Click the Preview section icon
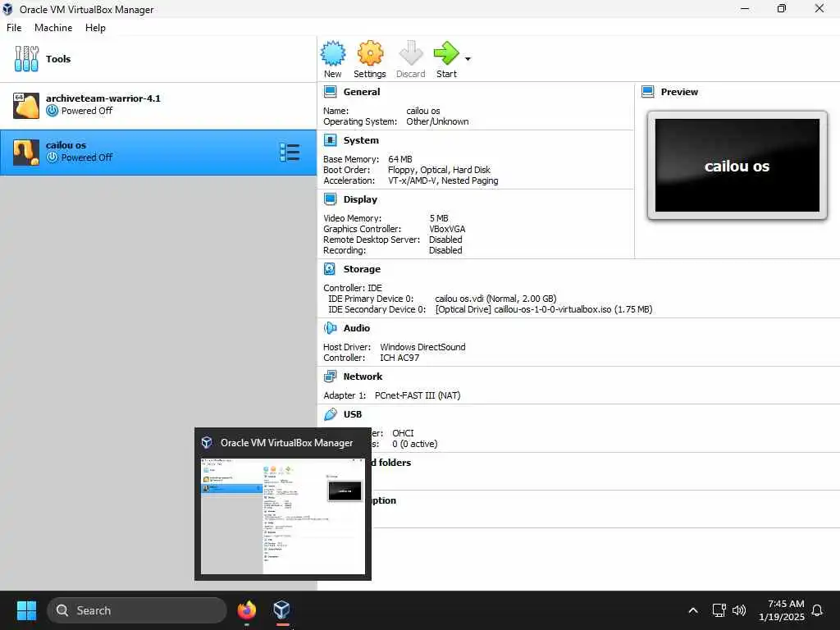Image resolution: width=840 pixels, height=630 pixels. [648, 92]
